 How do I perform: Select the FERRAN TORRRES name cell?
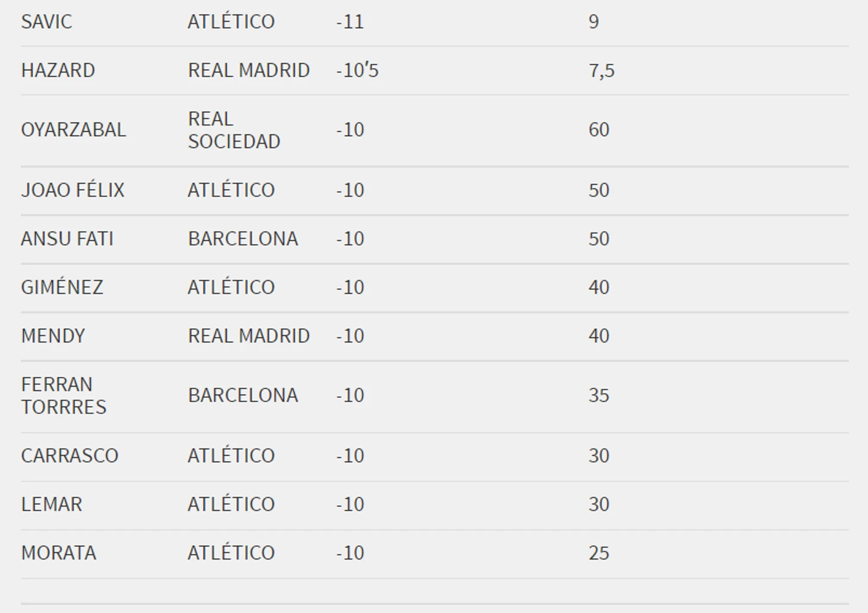click(64, 396)
